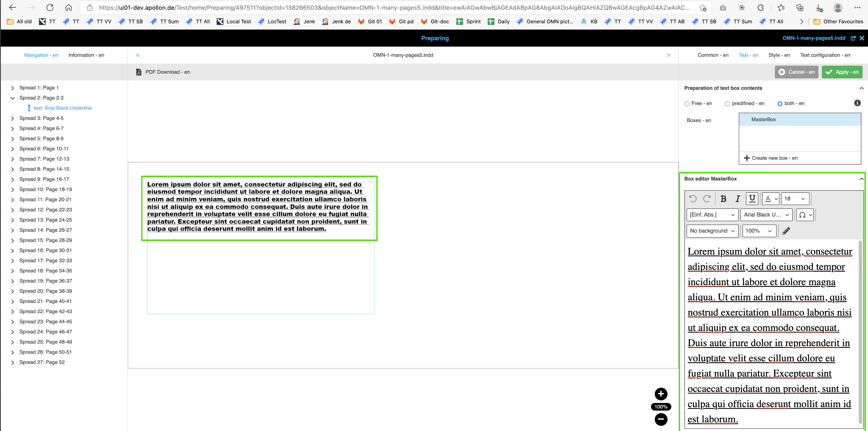Screen dimensions: 868x431
Task: Expand Spread 3: Page 4-5
Action: pos(13,119)
